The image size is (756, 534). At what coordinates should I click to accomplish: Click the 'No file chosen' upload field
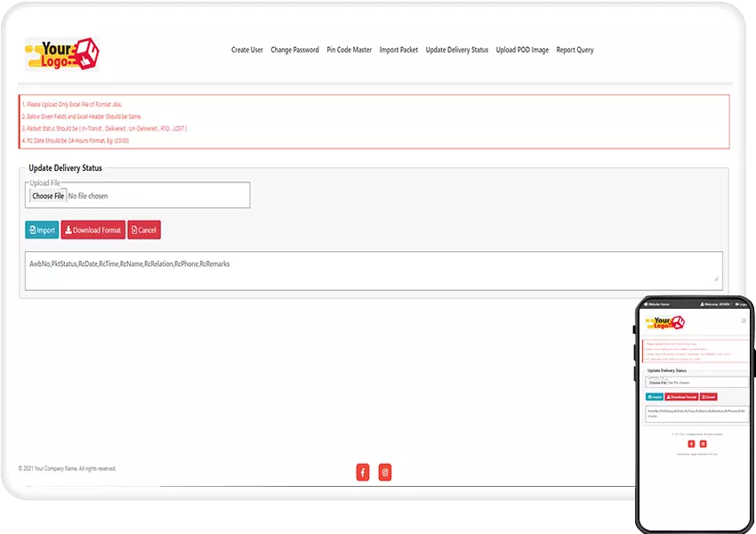pos(137,196)
